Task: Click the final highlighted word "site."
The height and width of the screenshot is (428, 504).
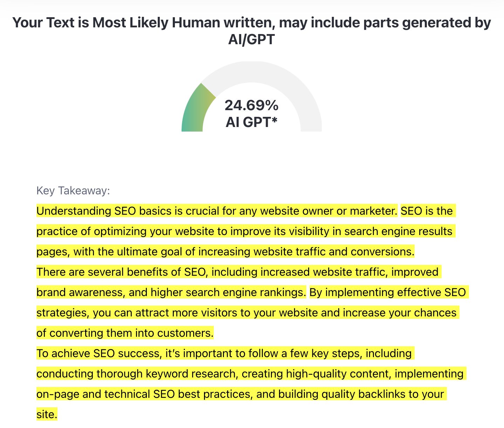Action: (x=47, y=414)
